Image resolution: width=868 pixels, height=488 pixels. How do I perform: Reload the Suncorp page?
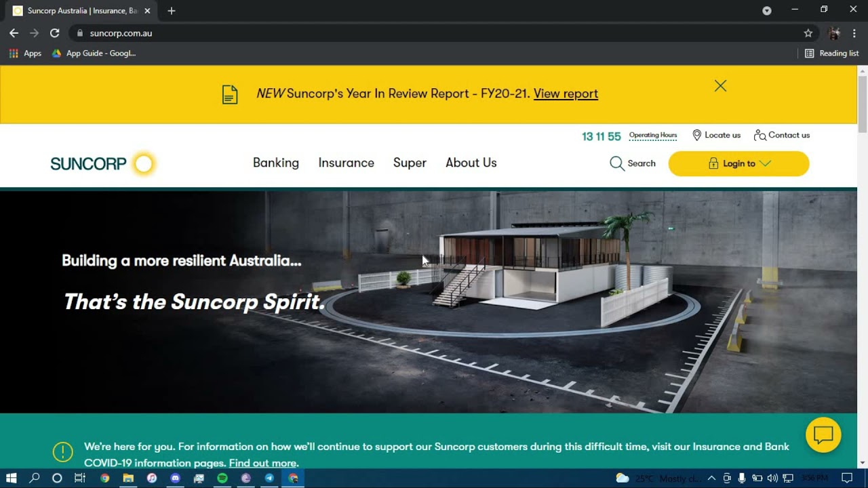(55, 33)
